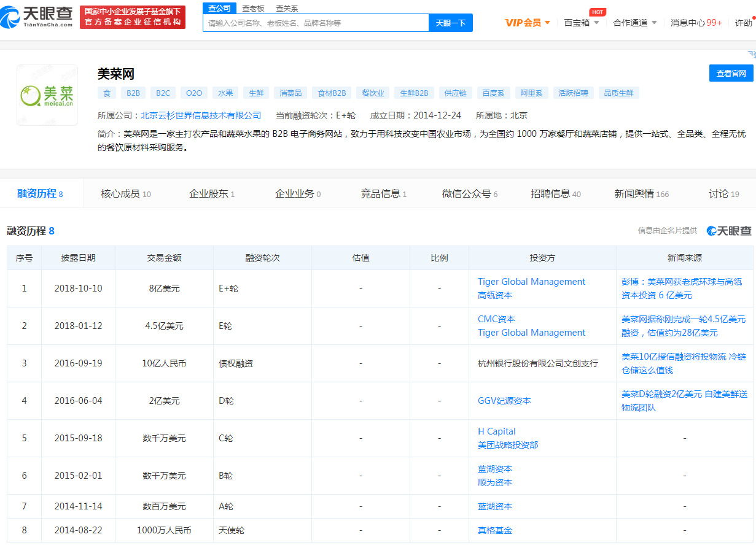Select the B2C tag
This screenshot has height=545, width=756.
coord(163,93)
